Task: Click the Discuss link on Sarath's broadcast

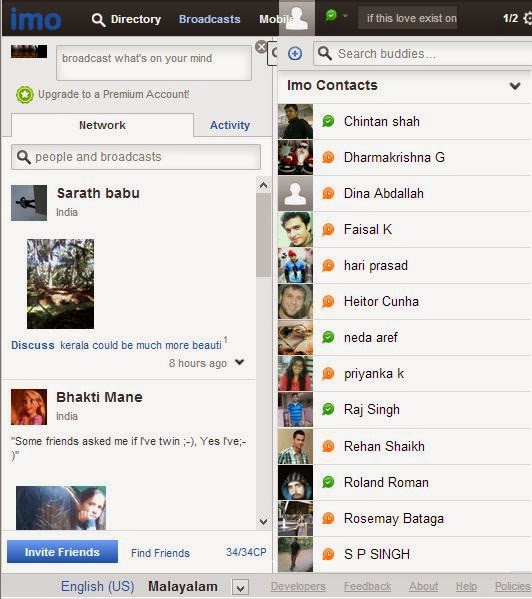Action: click(x=33, y=345)
